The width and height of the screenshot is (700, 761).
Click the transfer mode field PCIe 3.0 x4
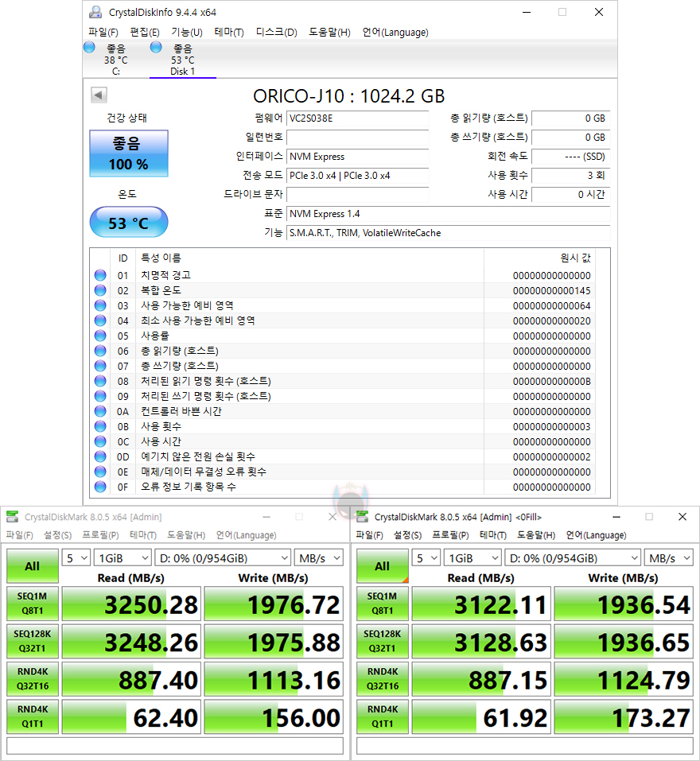click(x=358, y=176)
